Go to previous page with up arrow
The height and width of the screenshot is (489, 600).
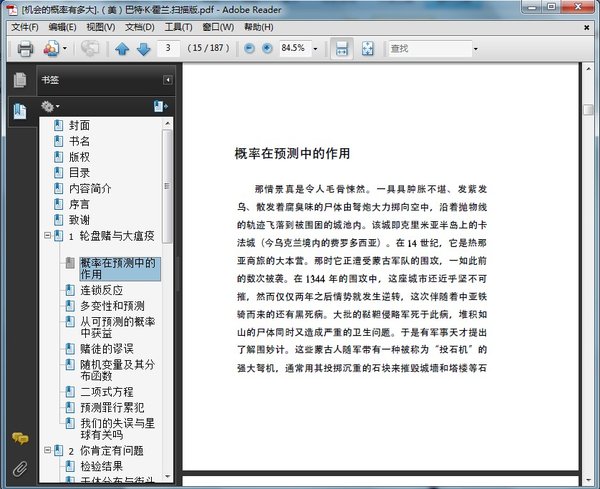click(122, 49)
